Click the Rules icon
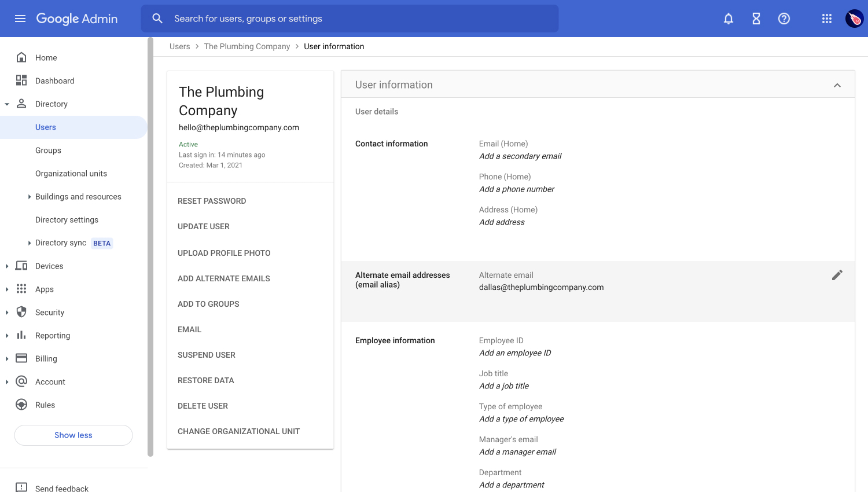868x492 pixels. 21,405
